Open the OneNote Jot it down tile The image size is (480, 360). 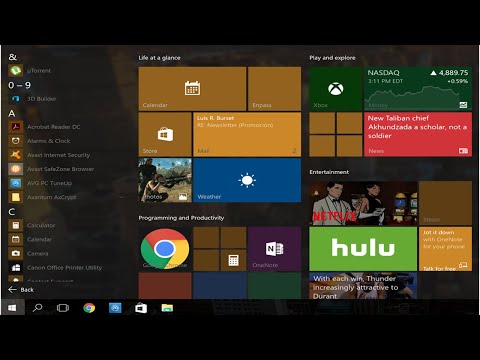(x=445, y=249)
